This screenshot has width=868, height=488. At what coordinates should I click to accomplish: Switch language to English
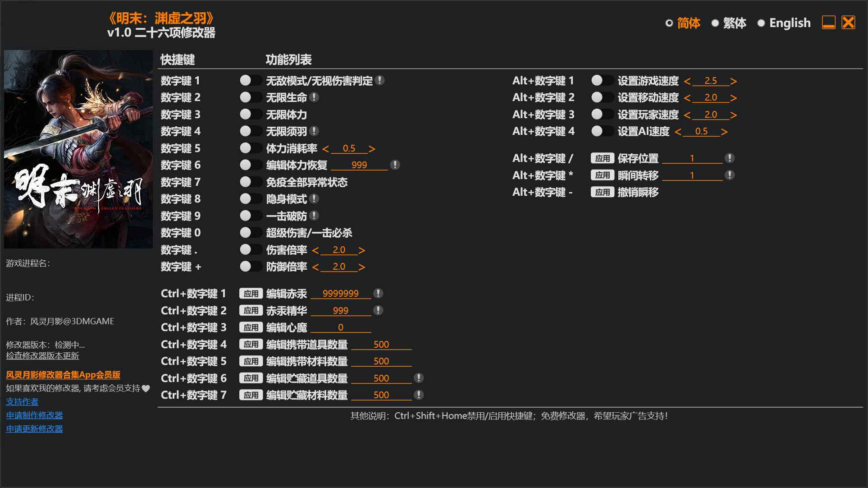click(790, 23)
